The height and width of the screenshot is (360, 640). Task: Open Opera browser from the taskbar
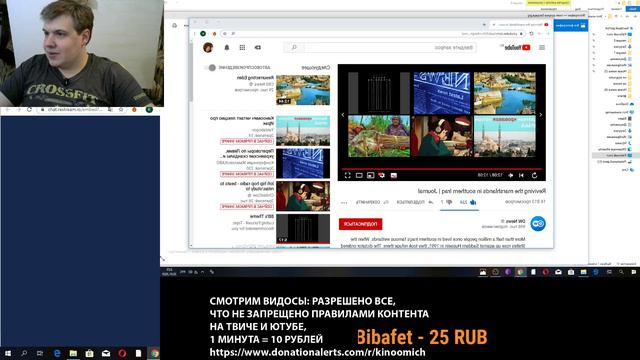[x=122, y=353]
